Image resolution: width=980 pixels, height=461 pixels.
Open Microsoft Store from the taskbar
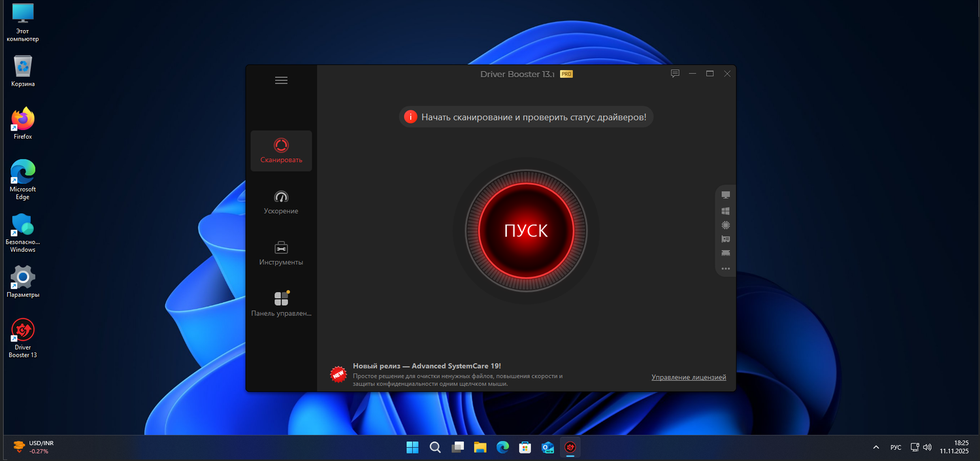525,447
